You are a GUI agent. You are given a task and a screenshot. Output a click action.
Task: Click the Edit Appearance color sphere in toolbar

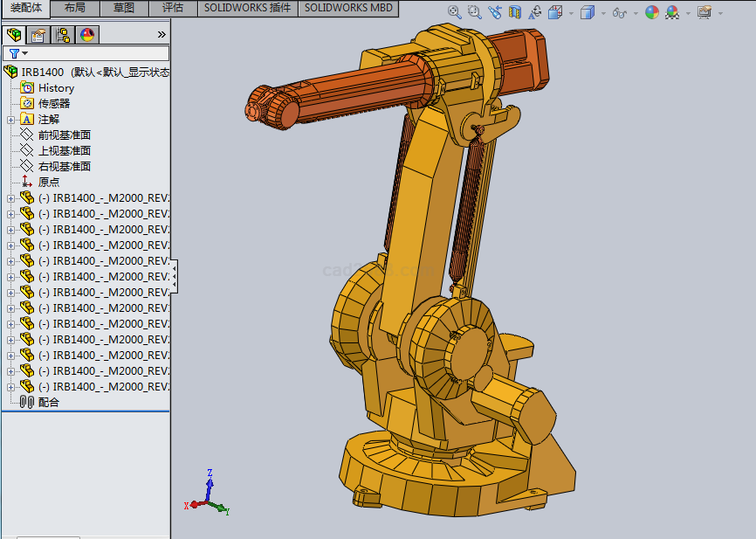[x=651, y=12]
